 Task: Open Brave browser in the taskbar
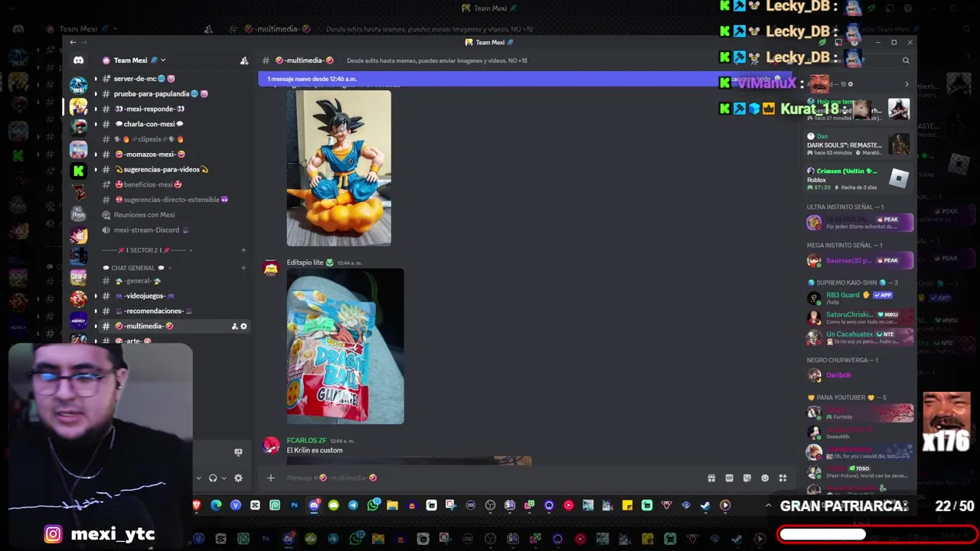point(197,505)
